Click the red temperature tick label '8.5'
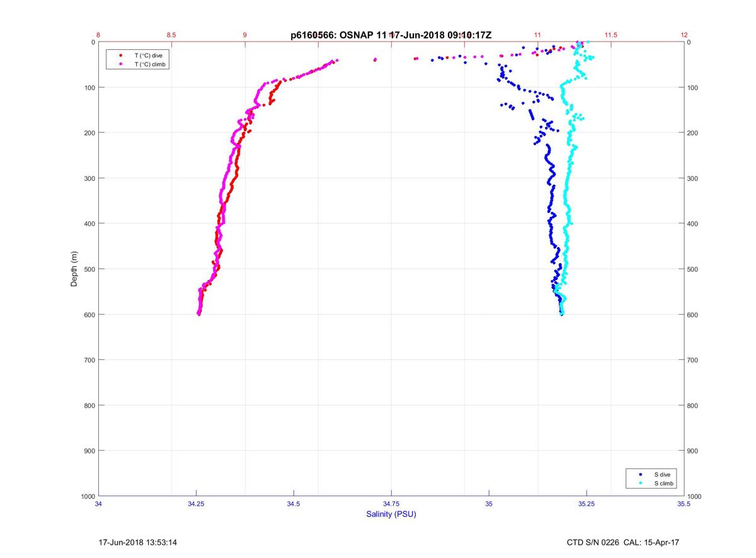 (x=171, y=35)
